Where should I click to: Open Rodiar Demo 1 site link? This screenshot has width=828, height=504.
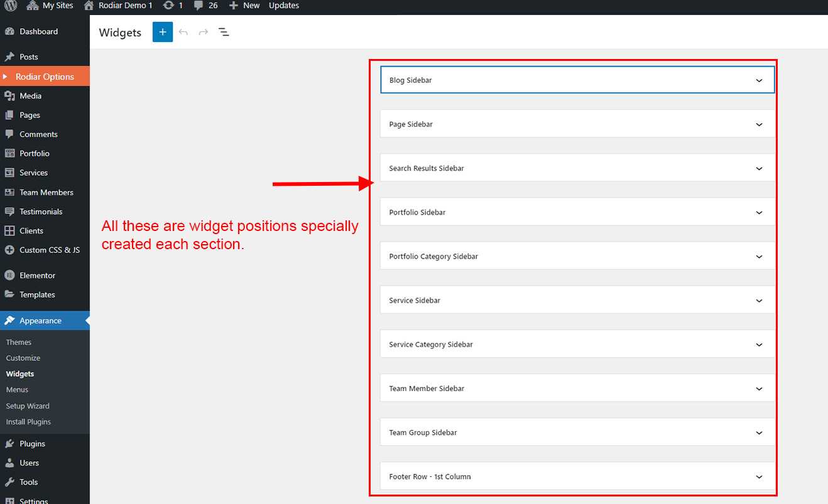click(x=125, y=6)
